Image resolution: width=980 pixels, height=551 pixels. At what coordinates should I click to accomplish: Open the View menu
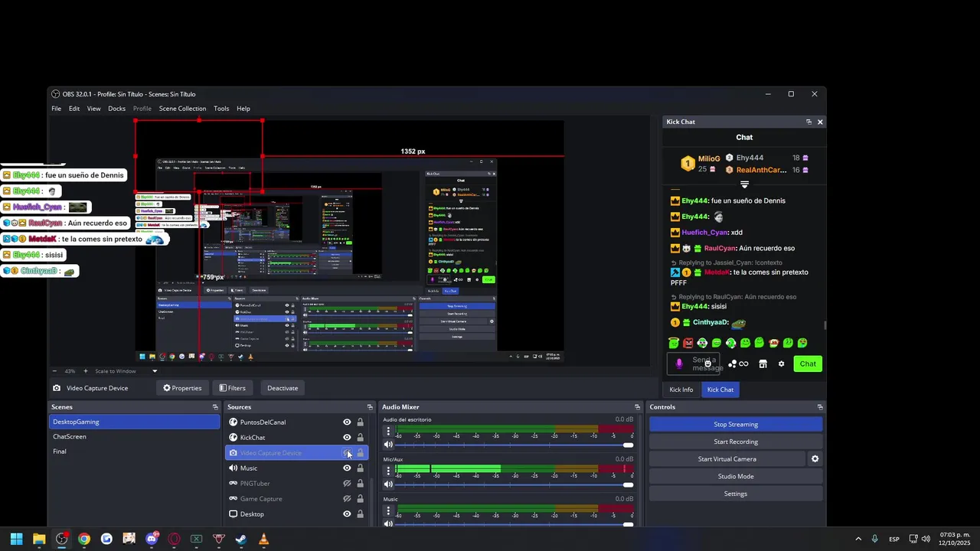pos(93,109)
